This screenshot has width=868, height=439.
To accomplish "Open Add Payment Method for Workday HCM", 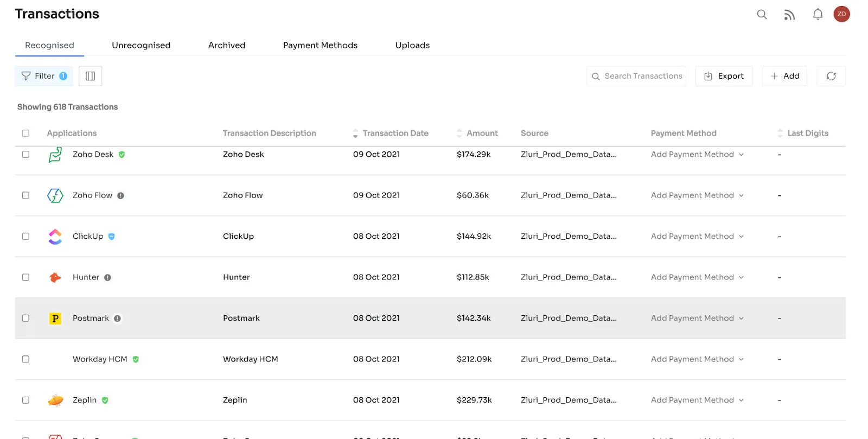I will [x=697, y=359].
